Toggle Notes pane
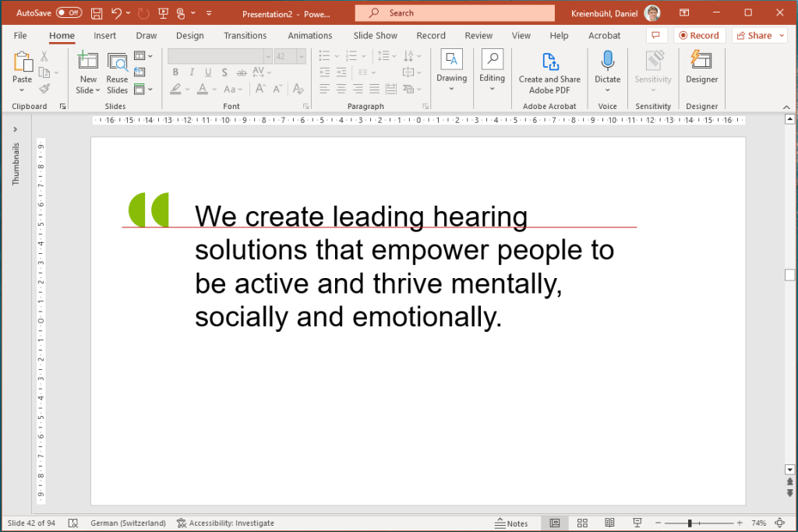Image resolution: width=798 pixels, height=532 pixels. [511, 523]
